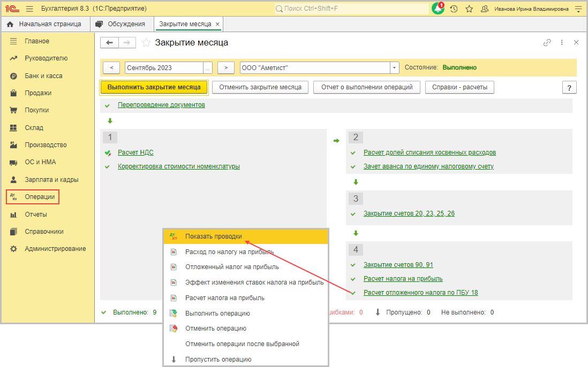
Task: Click the back navigation arrow
Action: click(x=109, y=43)
